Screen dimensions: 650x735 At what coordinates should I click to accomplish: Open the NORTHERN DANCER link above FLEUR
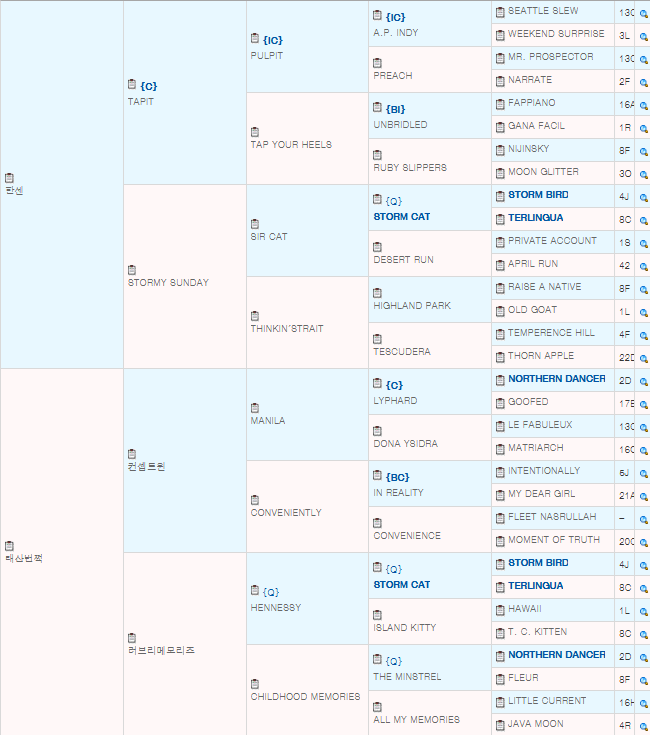[x=557, y=655]
